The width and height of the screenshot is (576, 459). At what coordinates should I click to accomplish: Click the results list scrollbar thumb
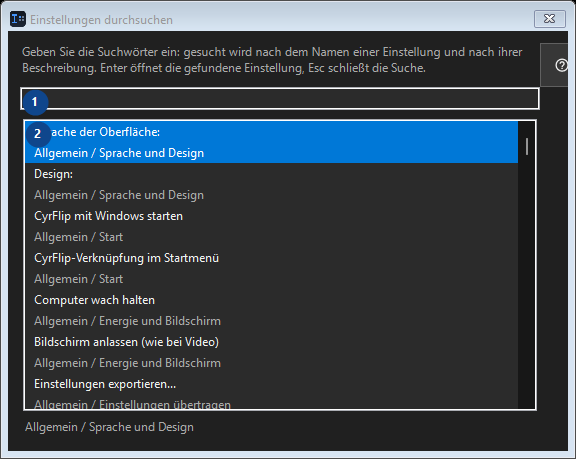click(x=527, y=146)
